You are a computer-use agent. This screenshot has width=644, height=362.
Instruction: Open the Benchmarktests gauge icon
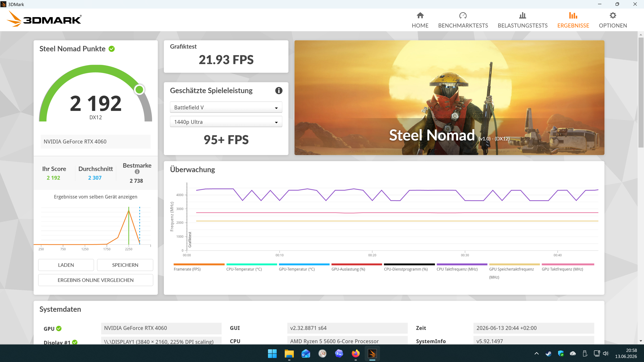pos(463,15)
